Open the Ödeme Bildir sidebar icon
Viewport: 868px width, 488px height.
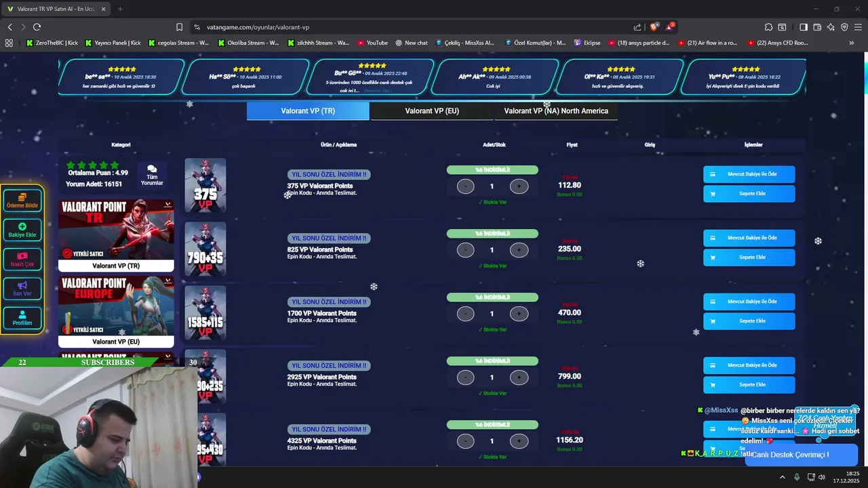pos(22,201)
